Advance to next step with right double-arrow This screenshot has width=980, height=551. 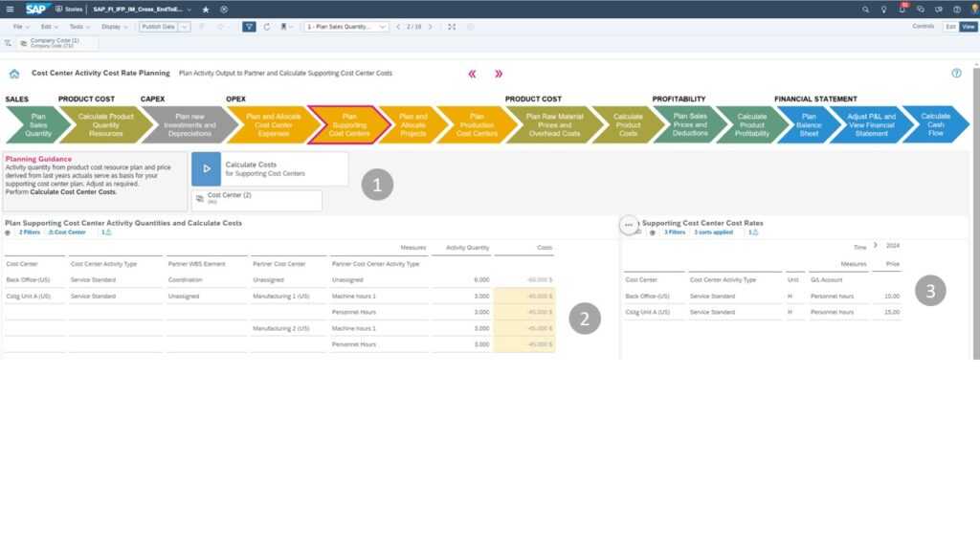pos(499,74)
